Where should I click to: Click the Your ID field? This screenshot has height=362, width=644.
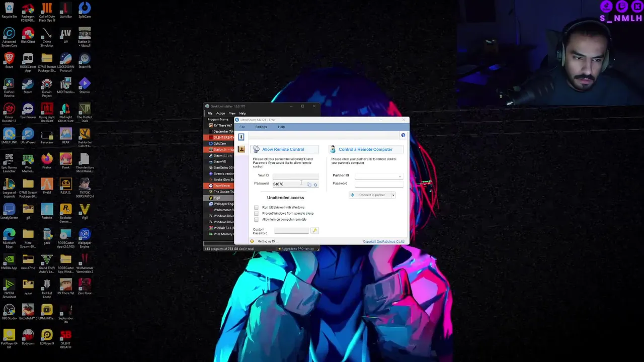click(295, 175)
